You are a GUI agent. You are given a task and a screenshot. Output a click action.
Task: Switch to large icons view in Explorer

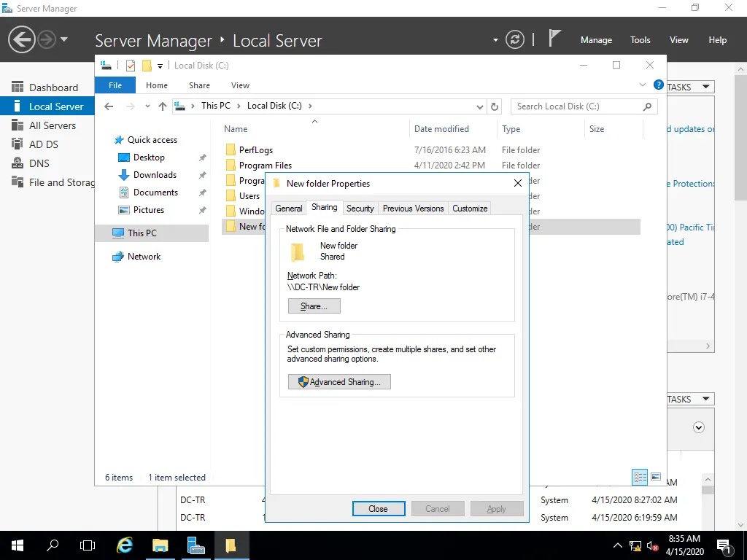[656, 478]
